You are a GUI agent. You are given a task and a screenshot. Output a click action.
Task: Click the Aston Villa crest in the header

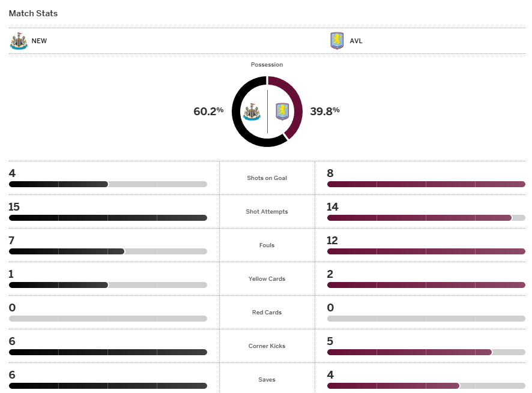(x=337, y=41)
